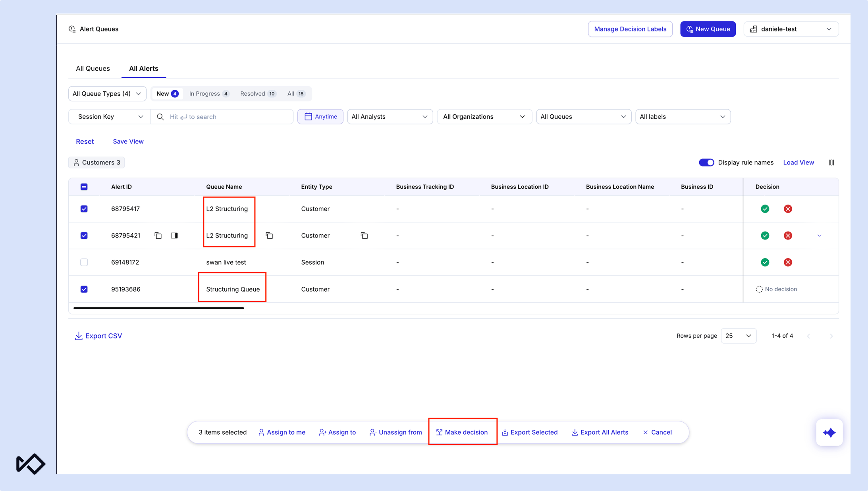Screen dimensions: 868x491
Task: Expand row 68795421 decision chevron
Action: [819, 236]
